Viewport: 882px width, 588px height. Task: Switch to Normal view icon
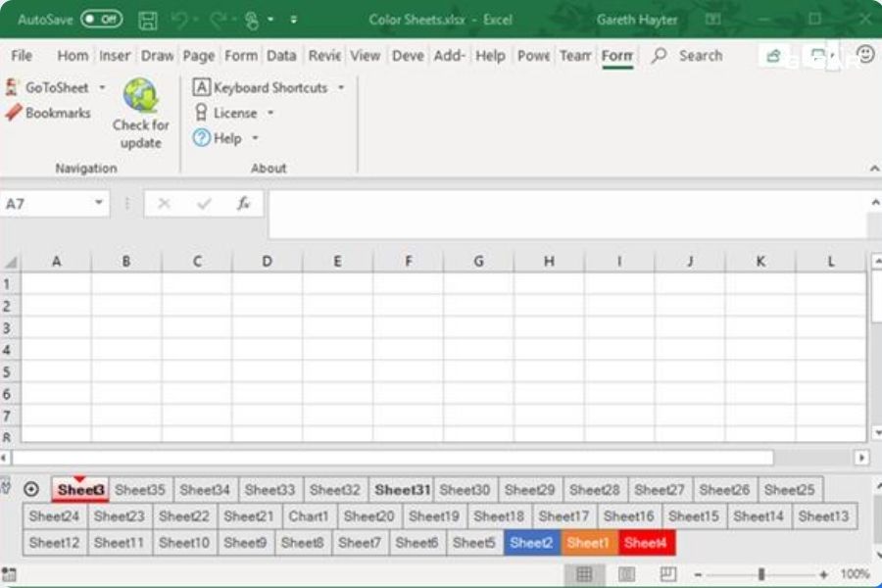[584, 574]
